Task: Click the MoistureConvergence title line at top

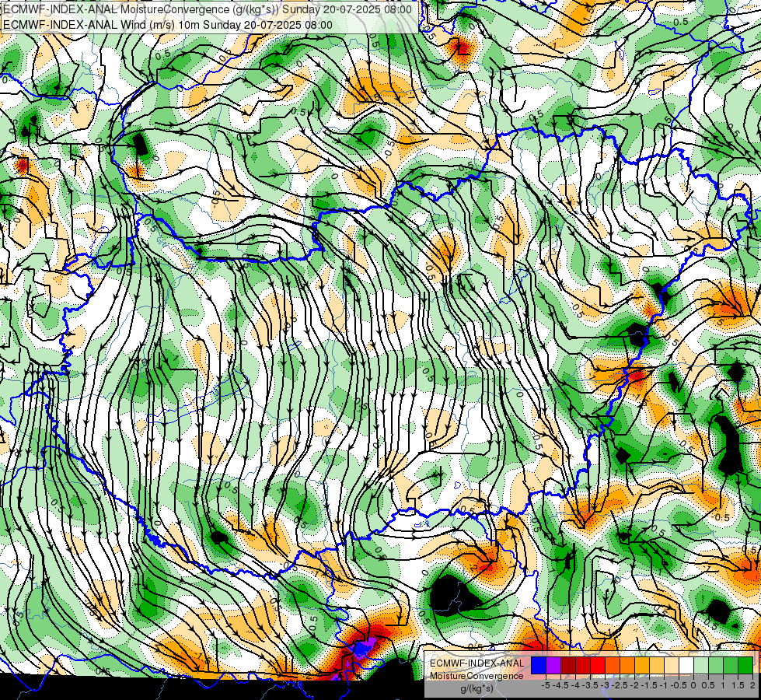Action: point(208,9)
